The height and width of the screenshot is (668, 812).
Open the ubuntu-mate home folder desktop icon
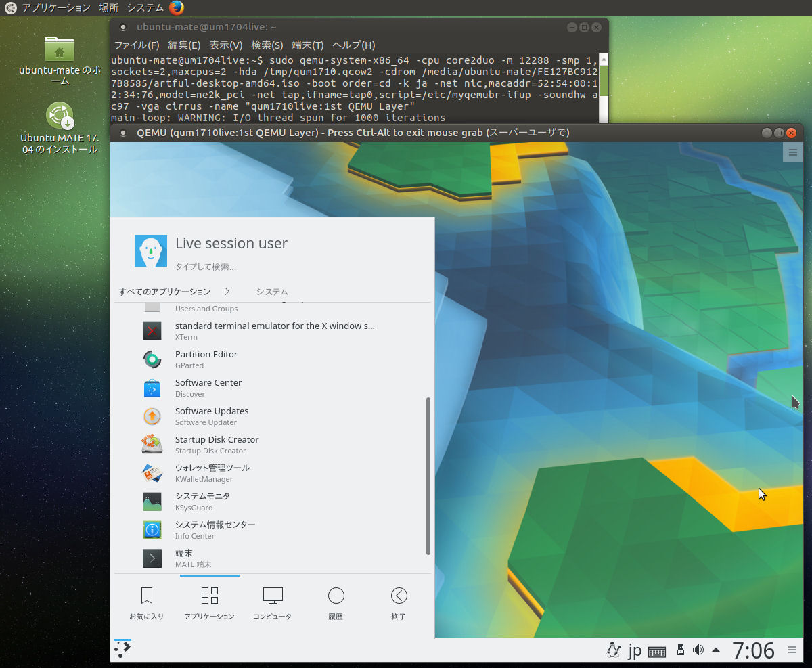pos(60,49)
